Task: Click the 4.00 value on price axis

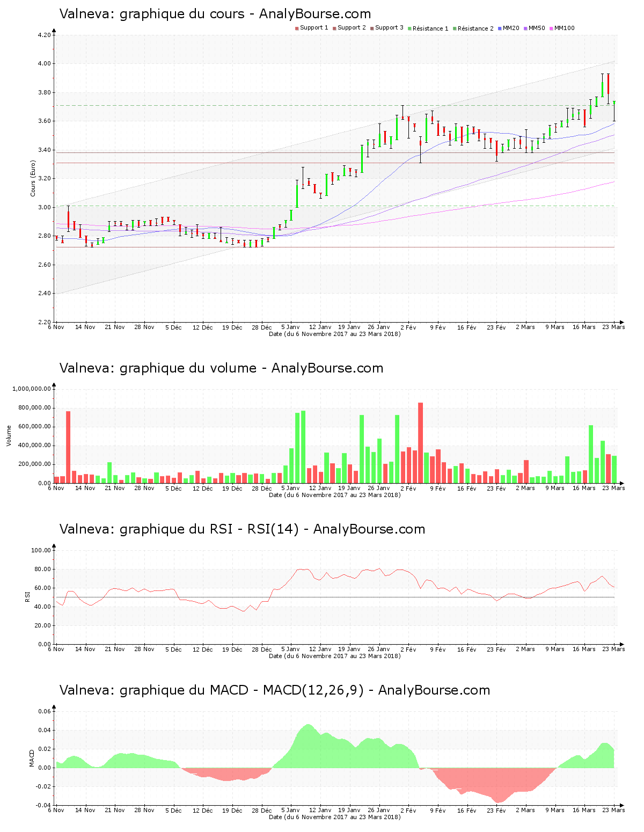Action: tap(45, 64)
